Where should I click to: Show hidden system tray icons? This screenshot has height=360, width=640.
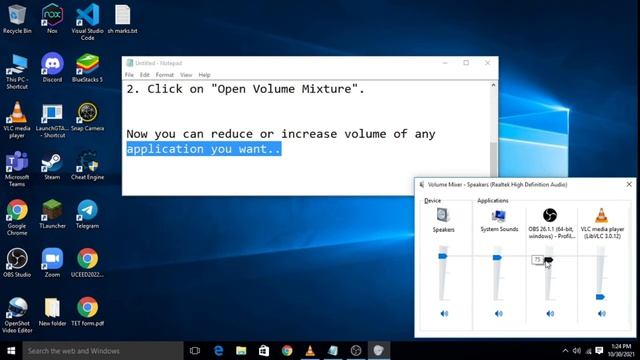565,351
